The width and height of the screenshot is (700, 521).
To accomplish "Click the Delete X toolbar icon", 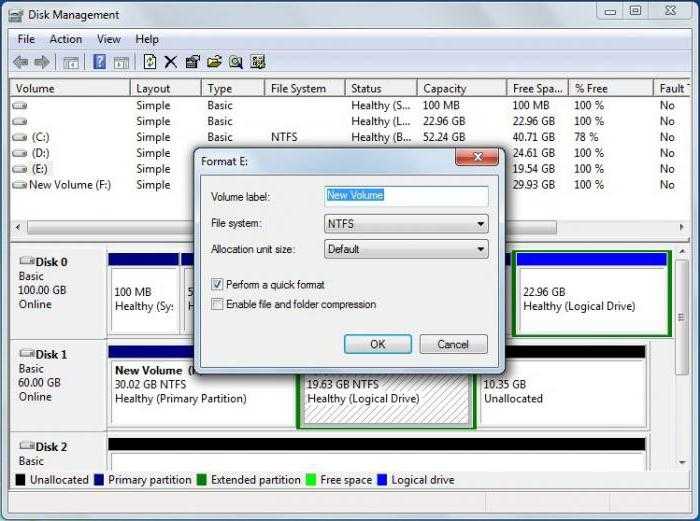I will pyautogui.click(x=171, y=62).
